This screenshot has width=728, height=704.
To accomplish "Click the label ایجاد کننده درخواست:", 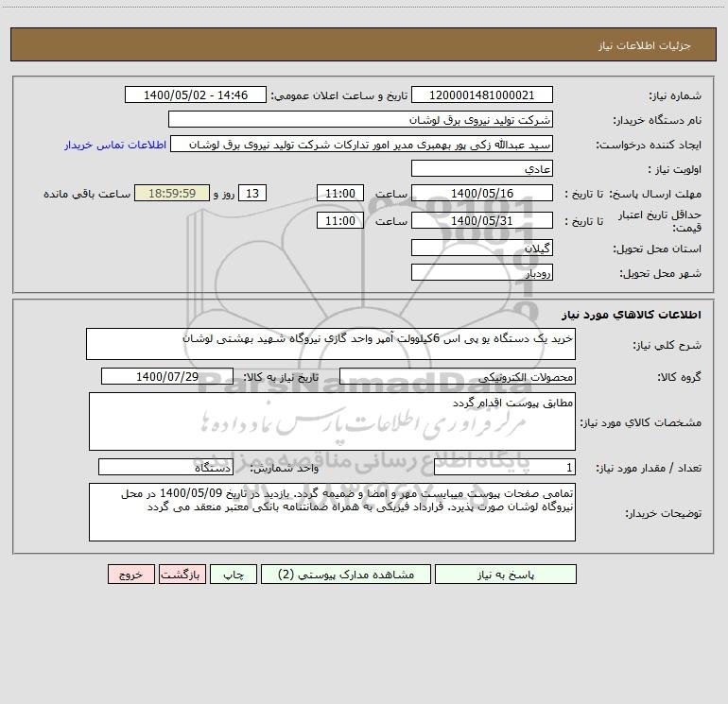I will pyautogui.click(x=649, y=145).
